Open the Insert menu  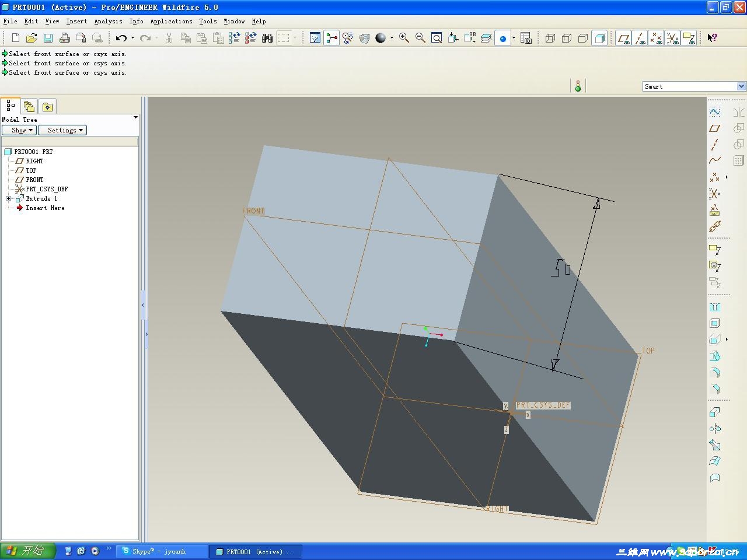76,22
